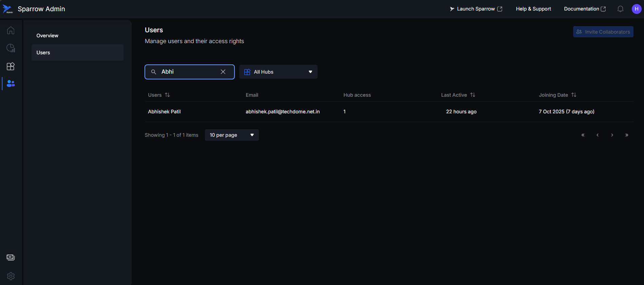The height and width of the screenshot is (285, 644).
Task: Go to the Overview menu item
Action: pos(48,36)
